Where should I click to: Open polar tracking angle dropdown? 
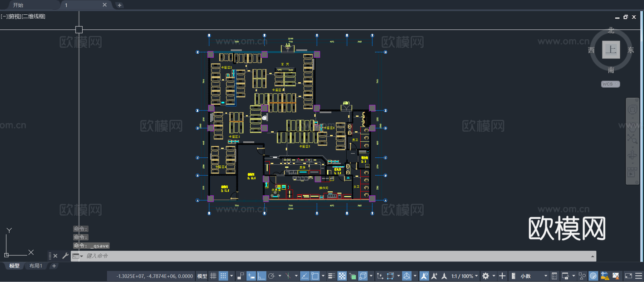point(280,276)
